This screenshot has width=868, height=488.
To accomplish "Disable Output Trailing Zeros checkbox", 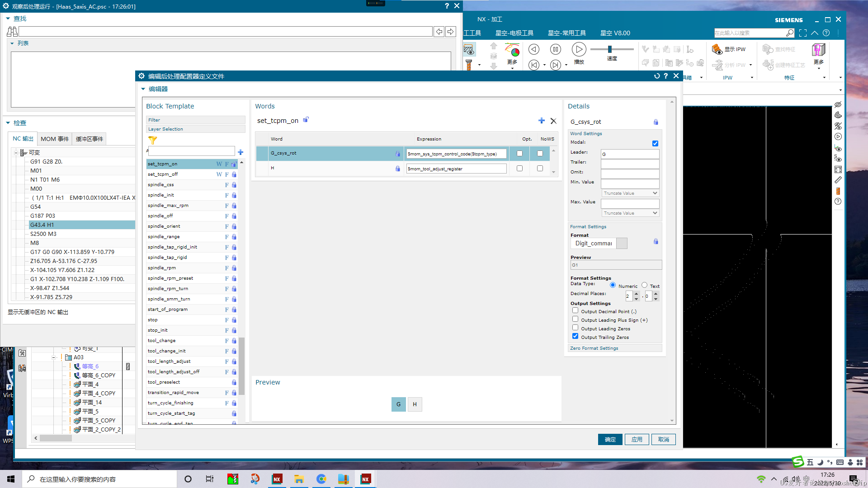I will 575,336.
